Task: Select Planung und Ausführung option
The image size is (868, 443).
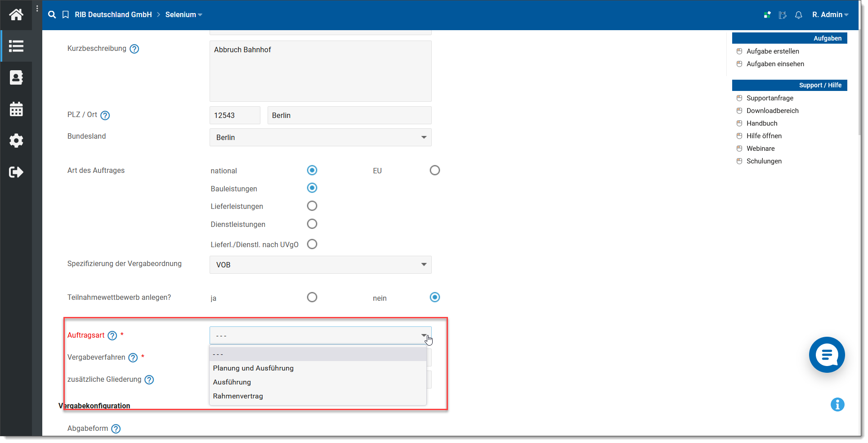Action: [318, 368]
